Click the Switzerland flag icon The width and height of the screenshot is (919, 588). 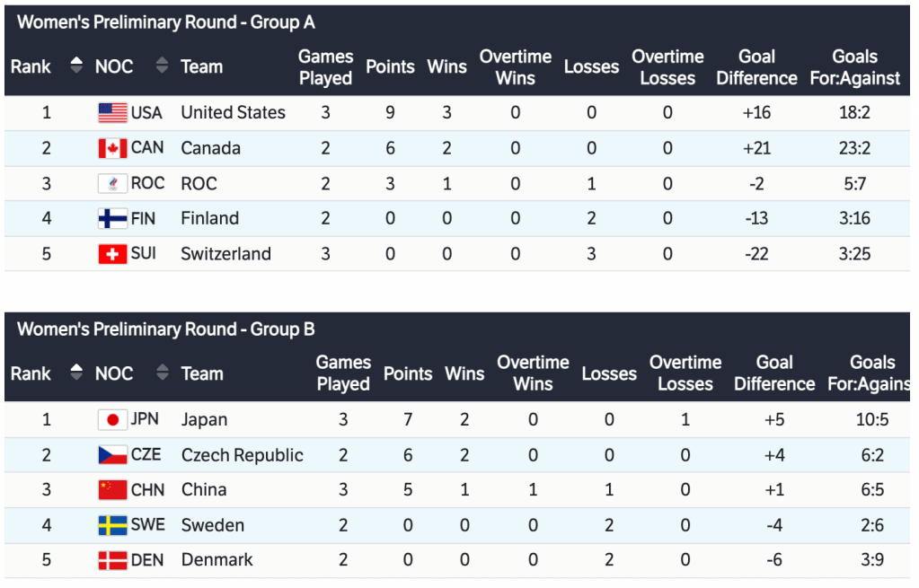point(112,254)
